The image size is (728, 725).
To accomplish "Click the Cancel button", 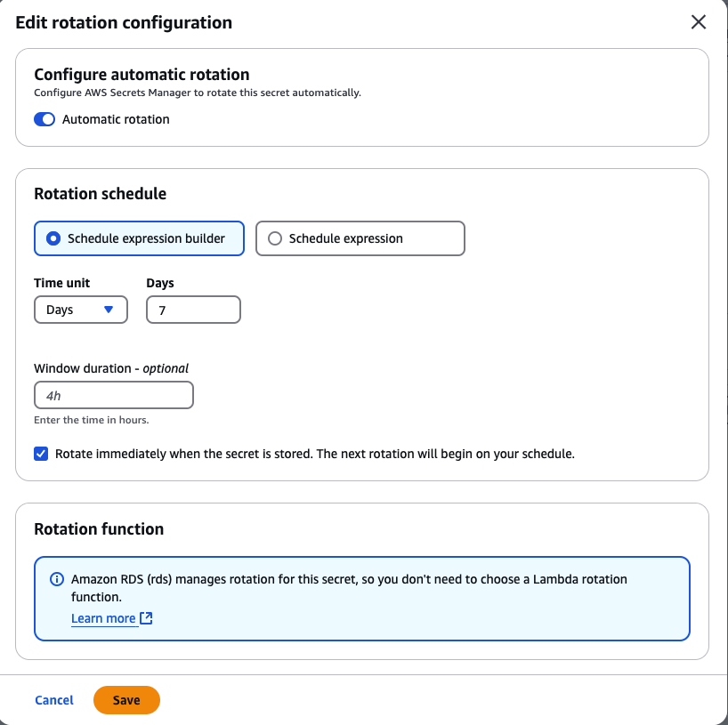I will pyautogui.click(x=54, y=700).
